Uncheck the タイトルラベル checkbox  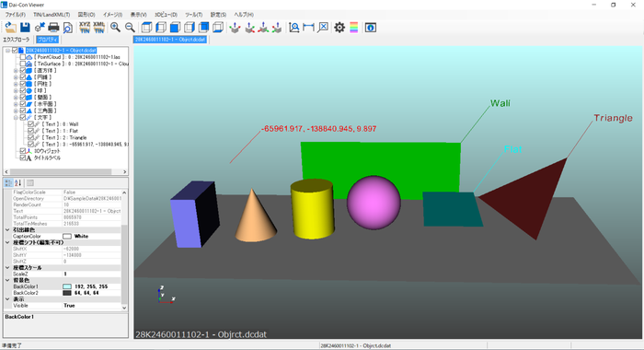pyautogui.click(x=23, y=157)
